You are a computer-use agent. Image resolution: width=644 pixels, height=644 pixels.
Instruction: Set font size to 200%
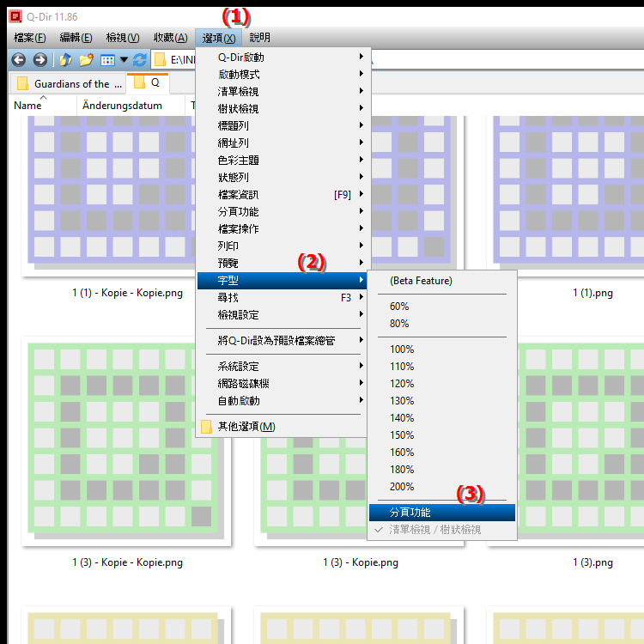click(442, 487)
